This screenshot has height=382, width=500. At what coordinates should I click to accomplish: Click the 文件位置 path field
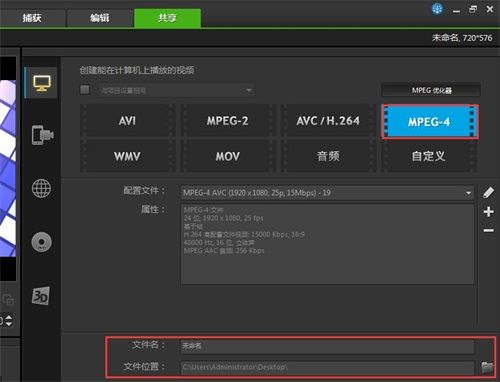point(327,367)
